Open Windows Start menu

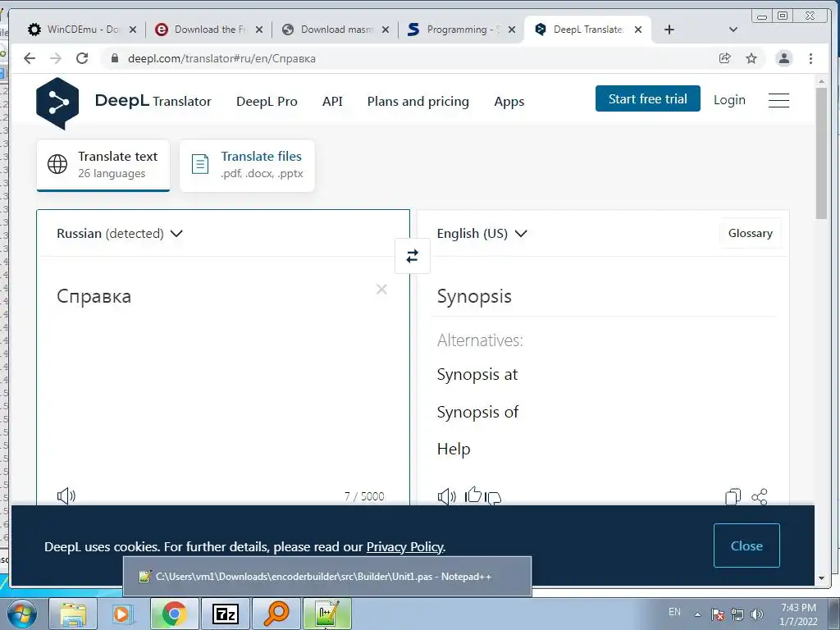[21, 614]
